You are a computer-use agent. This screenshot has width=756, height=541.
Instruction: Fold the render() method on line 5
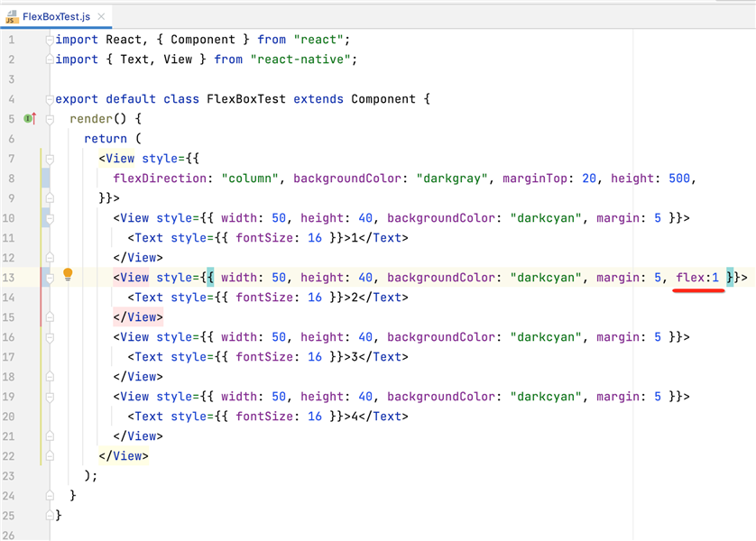pos(51,119)
